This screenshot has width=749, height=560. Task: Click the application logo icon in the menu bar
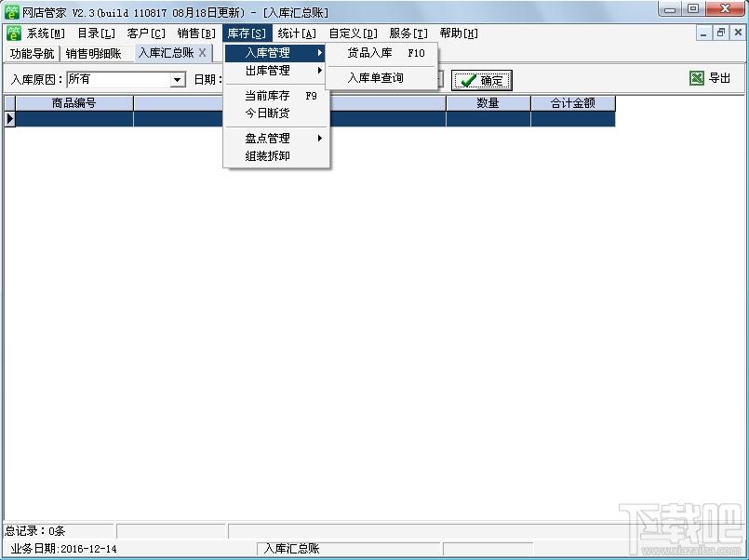click(14, 33)
